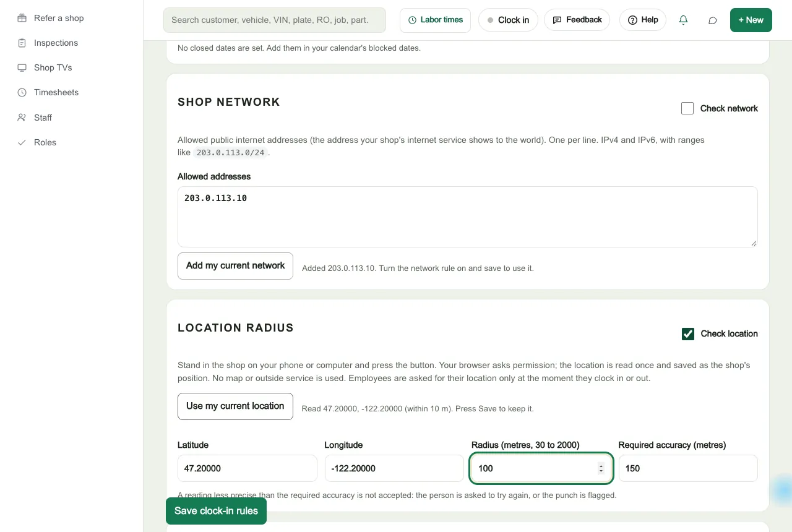Click the + New button
Screen dimensions: 792x532
[751, 20]
